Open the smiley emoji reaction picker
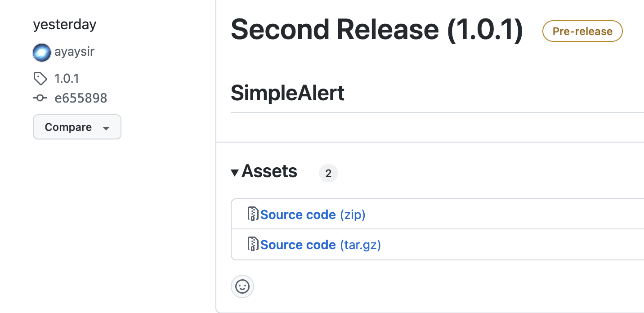 [x=242, y=286]
